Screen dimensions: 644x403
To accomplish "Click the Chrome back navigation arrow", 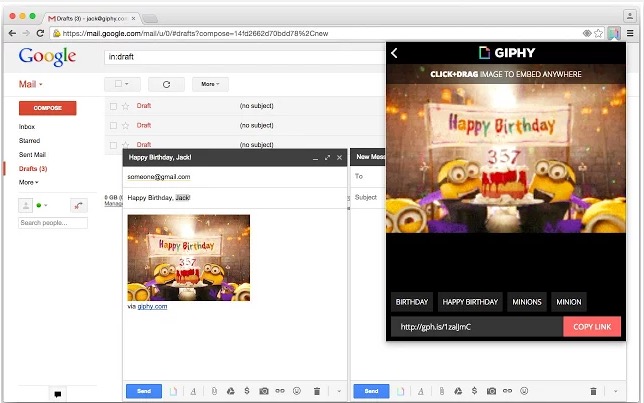I will 12,33.
